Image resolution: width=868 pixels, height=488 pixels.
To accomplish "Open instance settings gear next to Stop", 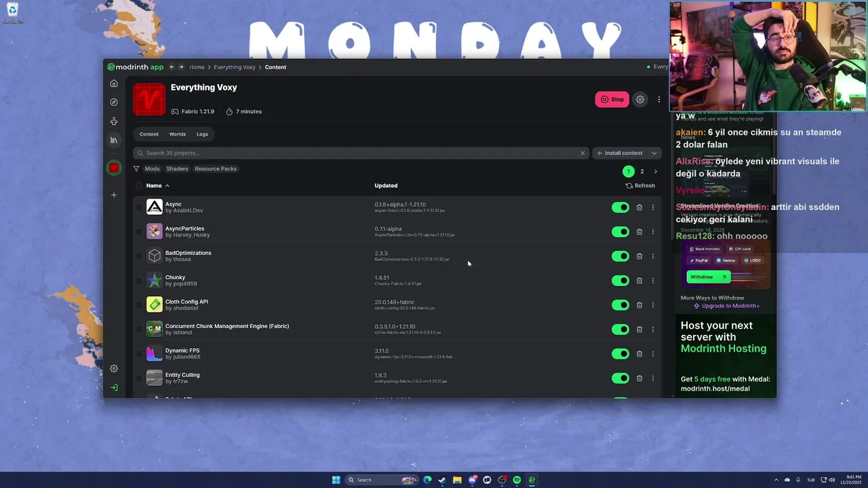I will 639,100.
